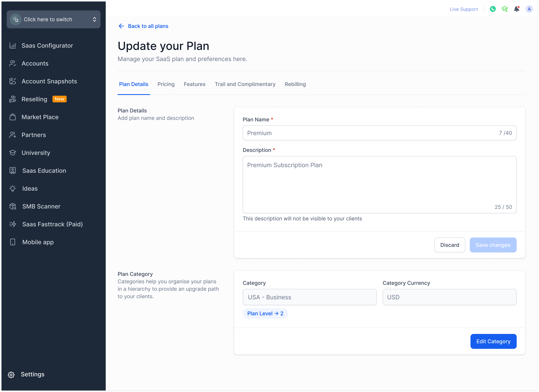Viewport: 539px width, 392px height.
Task: Open the notifications bell
Action: (x=516, y=9)
